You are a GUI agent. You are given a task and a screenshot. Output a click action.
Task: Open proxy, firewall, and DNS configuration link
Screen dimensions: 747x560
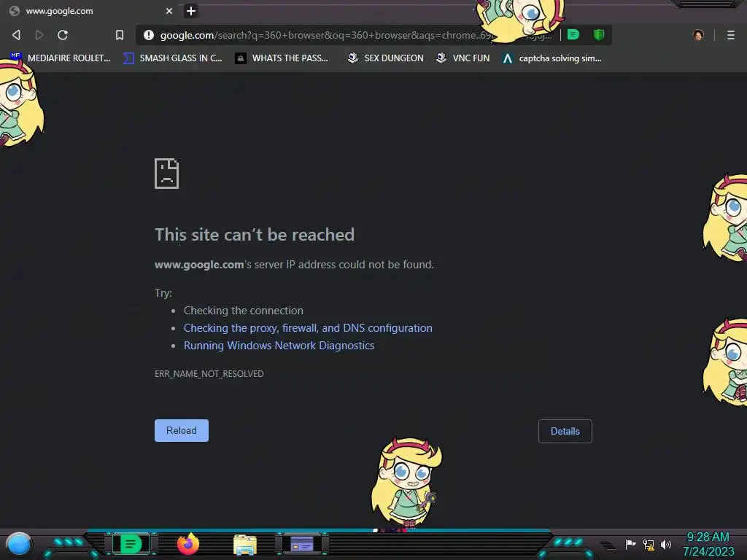[x=308, y=328]
